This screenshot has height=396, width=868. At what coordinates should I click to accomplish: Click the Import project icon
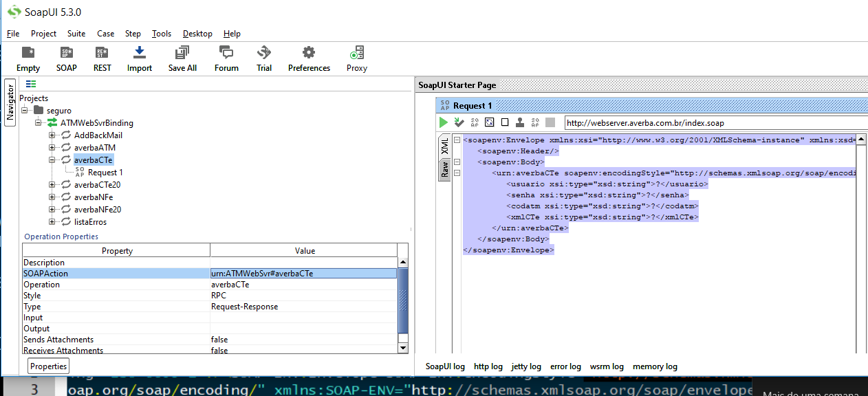[140, 59]
